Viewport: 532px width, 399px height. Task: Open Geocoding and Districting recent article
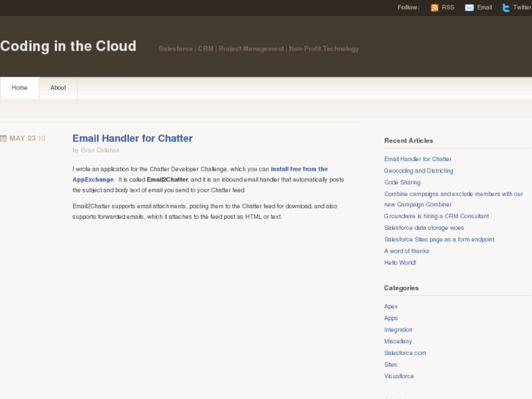point(419,171)
